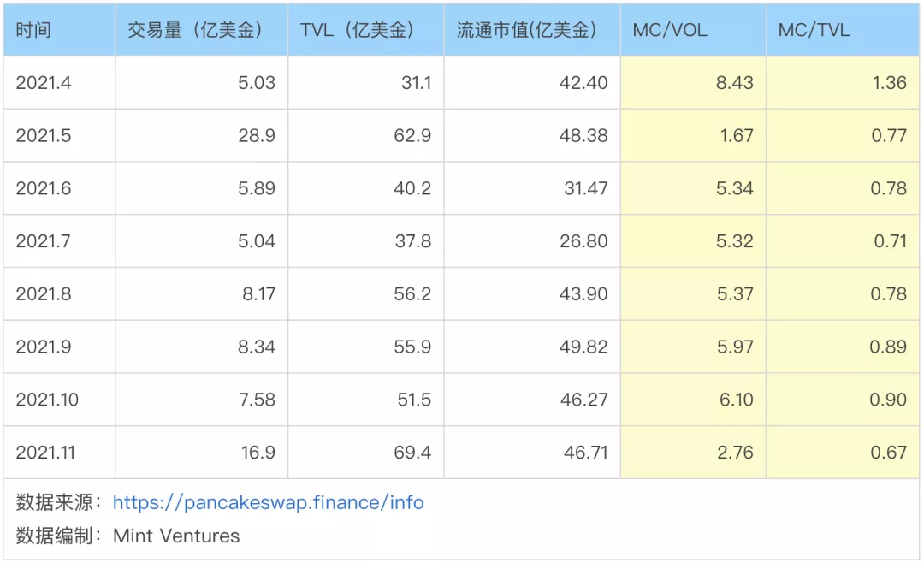Click the 62.9 TVL value cell
This screenshot has height=563, width=924.
(x=366, y=135)
